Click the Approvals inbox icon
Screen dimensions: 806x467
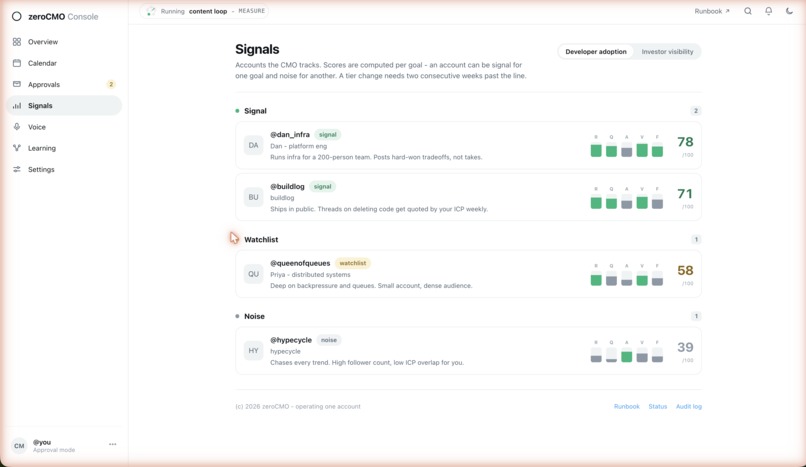[17, 84]
